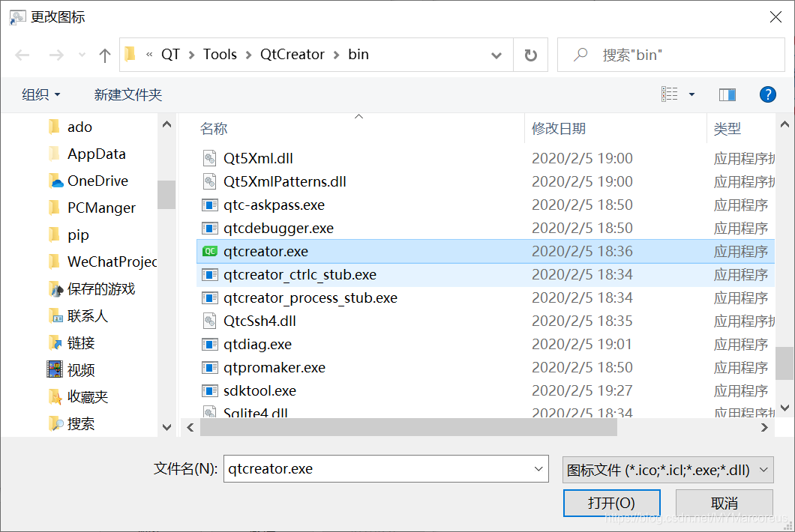The image size is (795, 532).
Task: Click the 2020/2/5 18:36 date cell
Action: point(582,251)
